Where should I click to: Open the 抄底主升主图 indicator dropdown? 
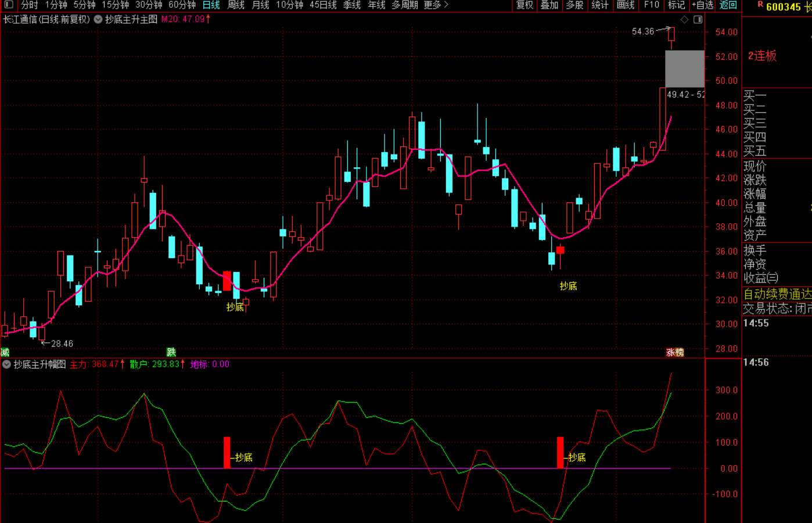[x=98, y=19]
